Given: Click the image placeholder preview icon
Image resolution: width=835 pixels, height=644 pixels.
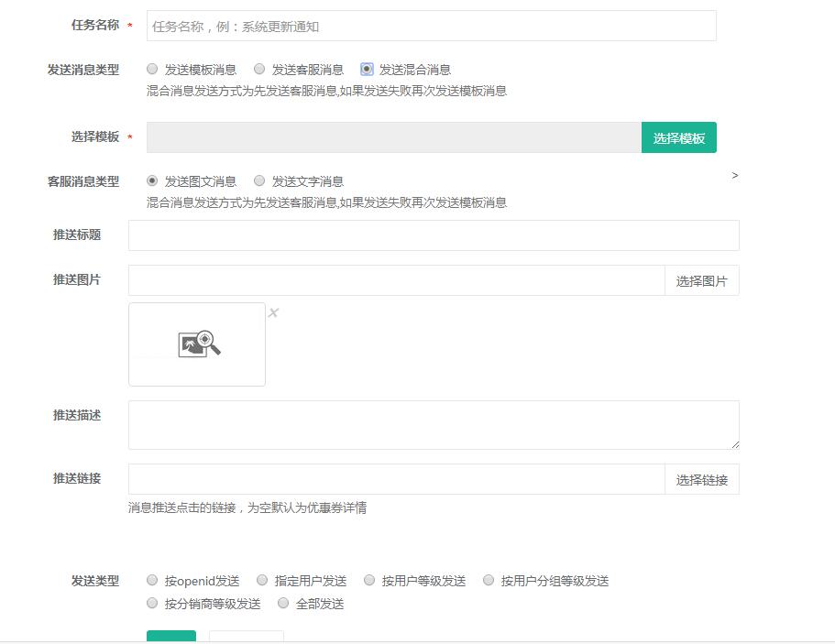Looking at the screenshot, I should (198, 344).
